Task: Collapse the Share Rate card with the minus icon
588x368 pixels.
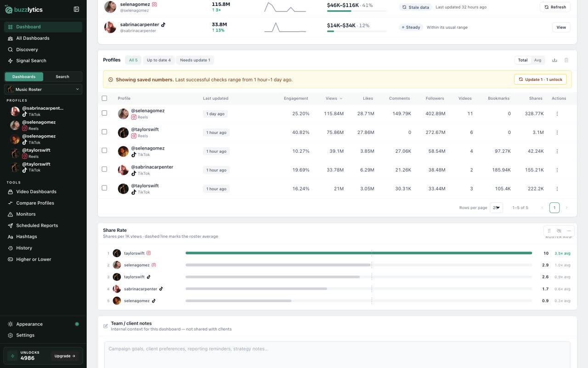Action: tap(569, 231)
